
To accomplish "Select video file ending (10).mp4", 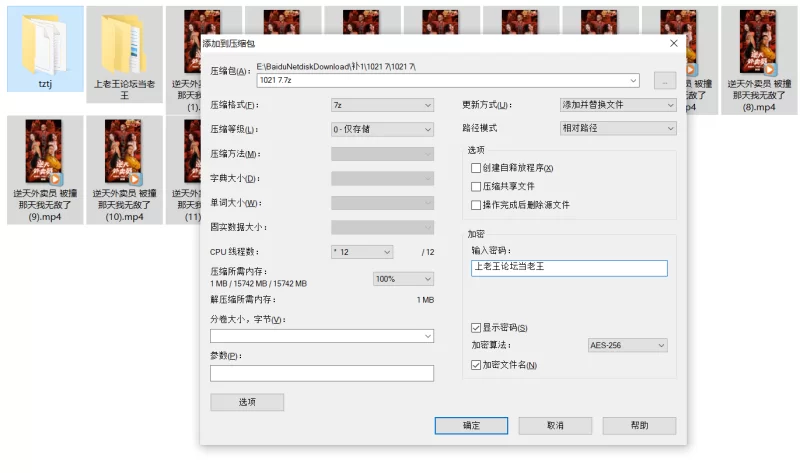I will 124,170.
